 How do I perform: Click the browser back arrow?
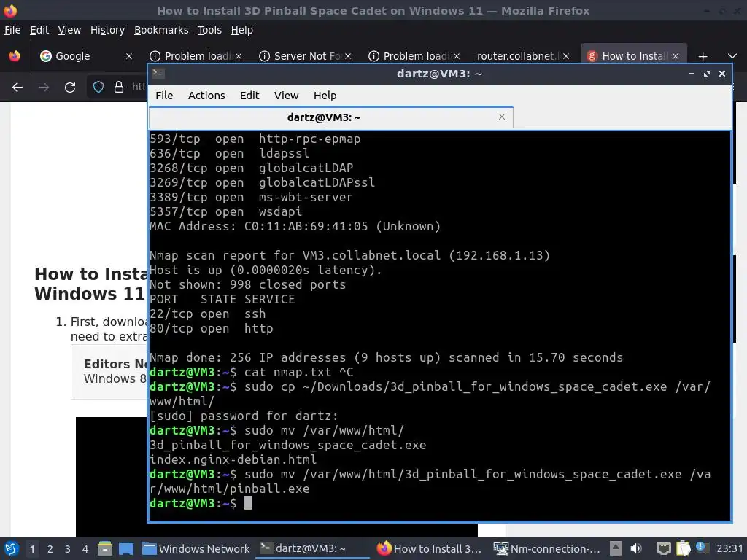[18, 87]
